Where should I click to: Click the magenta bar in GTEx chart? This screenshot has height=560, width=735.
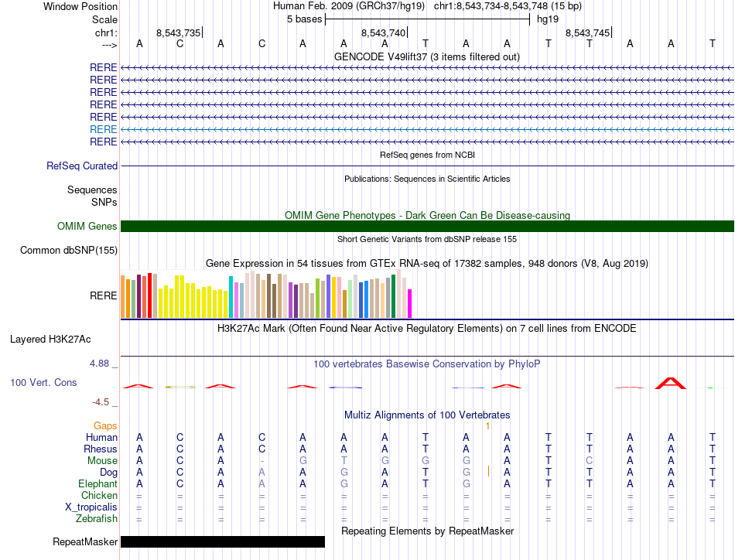click(x=410, y=304)
